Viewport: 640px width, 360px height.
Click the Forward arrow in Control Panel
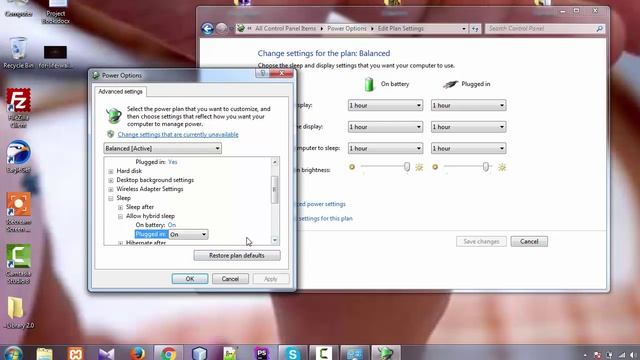pyautogui.click(x=221, y=29)
